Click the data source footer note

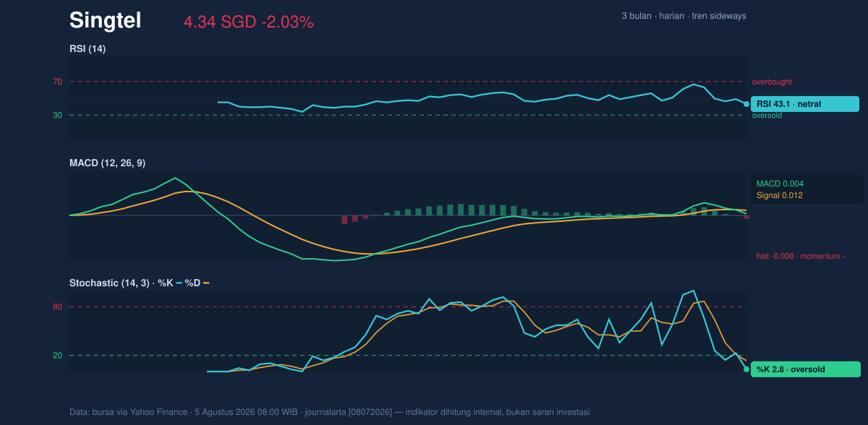coord(330,412)
